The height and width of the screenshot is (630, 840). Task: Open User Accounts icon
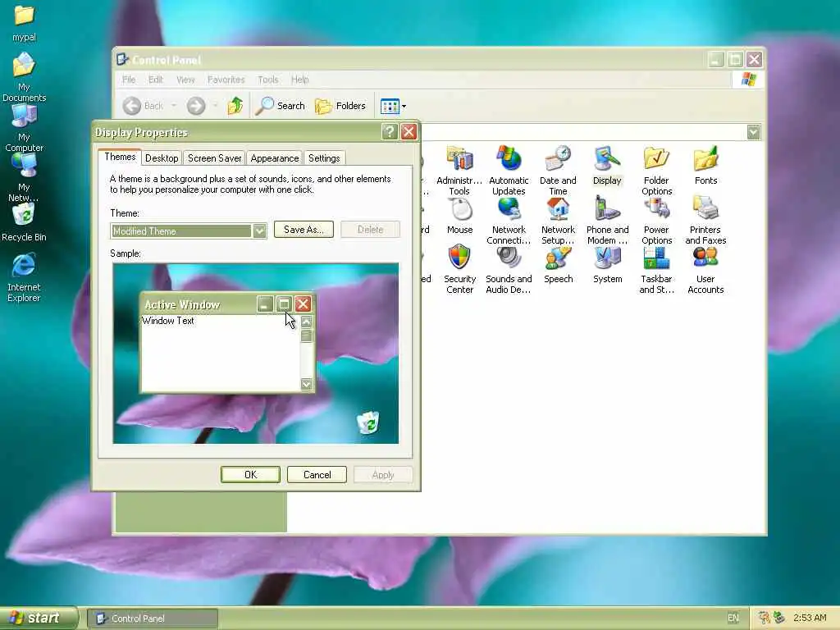705,269
